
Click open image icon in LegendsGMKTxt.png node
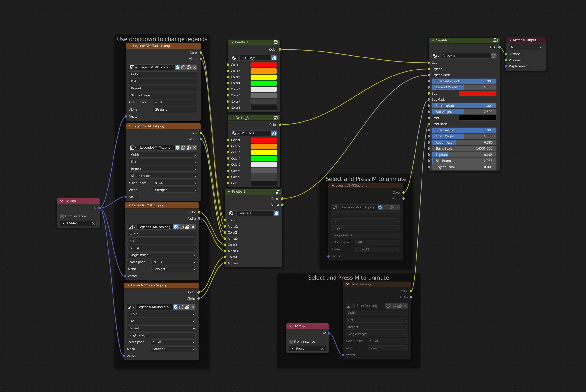[x=189, y=148]
